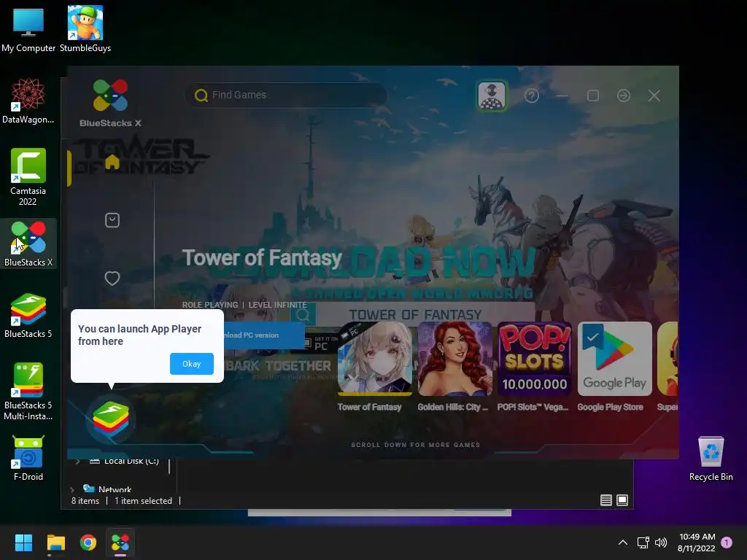Select BlueStacks X desktop shortcut
The height and width of the screenshot is (560, 747).
[28, 244]
